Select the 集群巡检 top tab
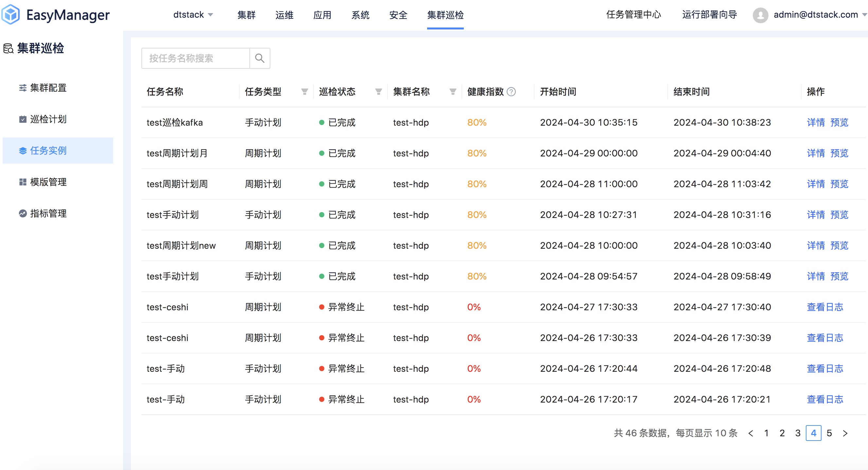This screenshot has height=470, width=868. click(x=445, y=15)
